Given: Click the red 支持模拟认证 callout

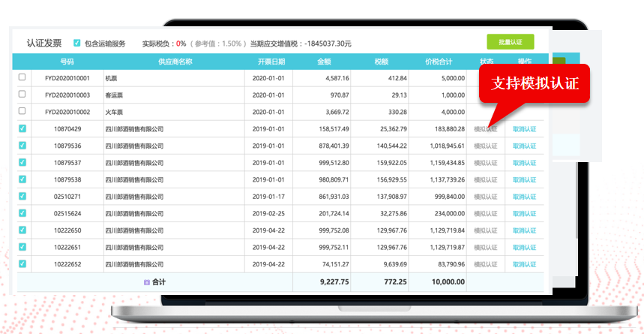Looking at the screenshot, I should click(x=535, y=83).
